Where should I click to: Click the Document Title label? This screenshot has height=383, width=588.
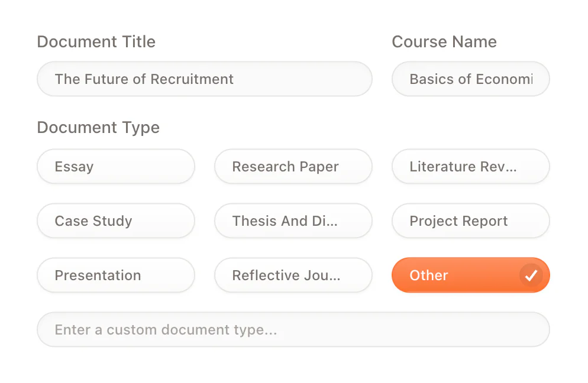(x=96, y=42)
